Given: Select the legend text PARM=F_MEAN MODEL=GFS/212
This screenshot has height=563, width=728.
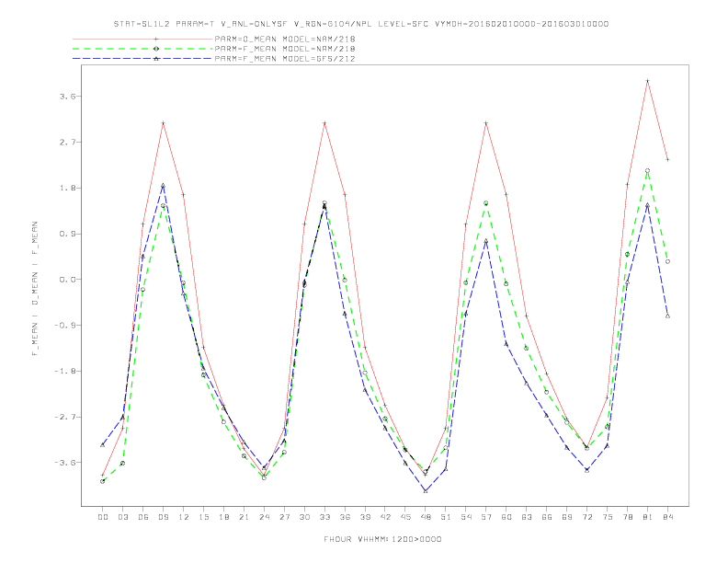Looking at the screenshot, I should pyautogui.click(x=285, y=59).
